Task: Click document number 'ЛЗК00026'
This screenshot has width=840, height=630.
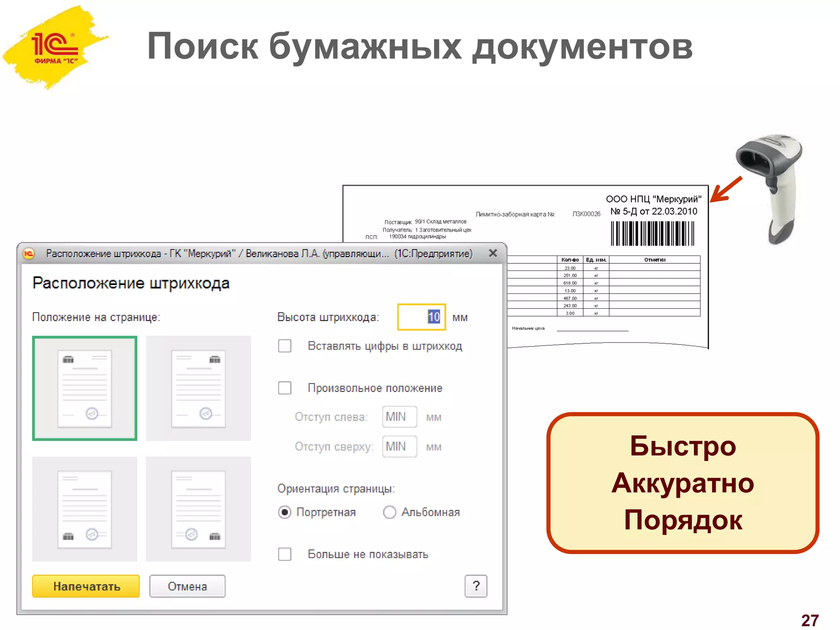Action: click(x=586, y=214)
